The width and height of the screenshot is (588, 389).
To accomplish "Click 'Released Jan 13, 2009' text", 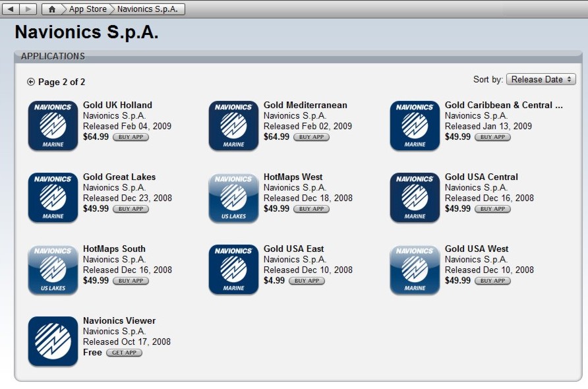I will coord(488,126).
